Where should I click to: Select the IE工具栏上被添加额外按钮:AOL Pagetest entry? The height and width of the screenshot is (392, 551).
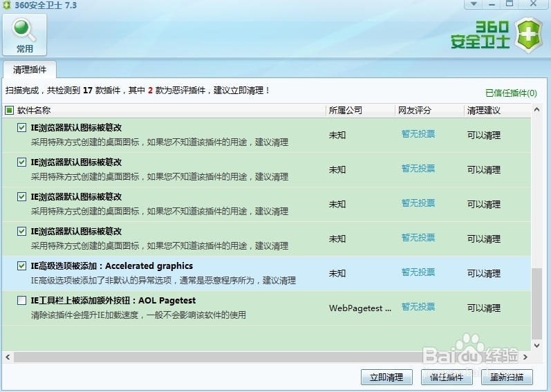point(267,308)
